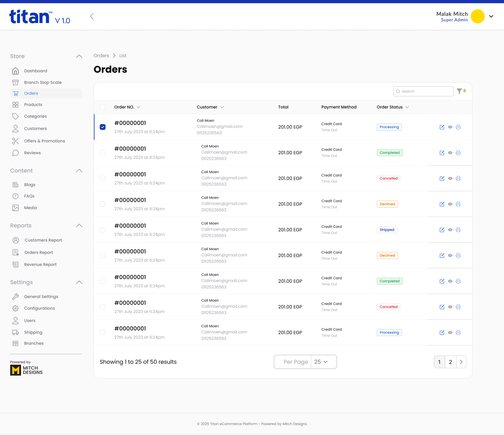Open the Blogs menu item
Image resolution: width=504 pixels, height=435 pixels.
pos(30,185)
